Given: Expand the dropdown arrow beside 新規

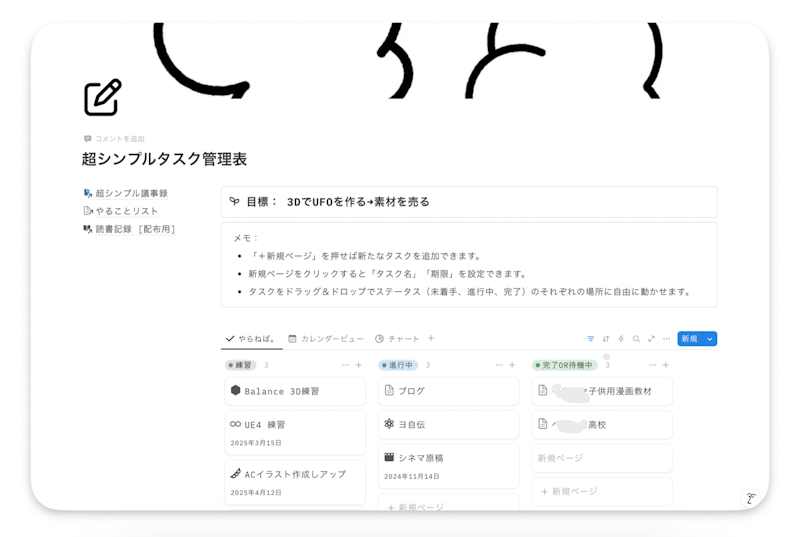Looking at the screenshot, I should [x=710, y=339].
